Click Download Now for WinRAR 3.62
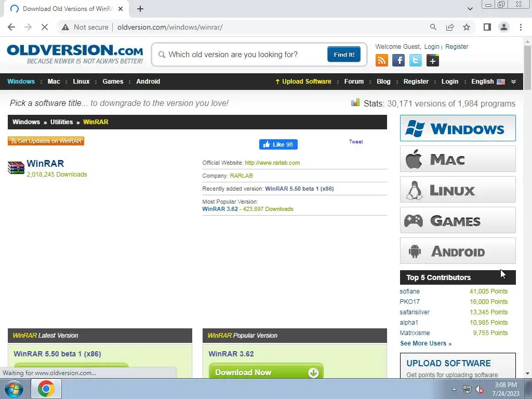 point(267,372)
